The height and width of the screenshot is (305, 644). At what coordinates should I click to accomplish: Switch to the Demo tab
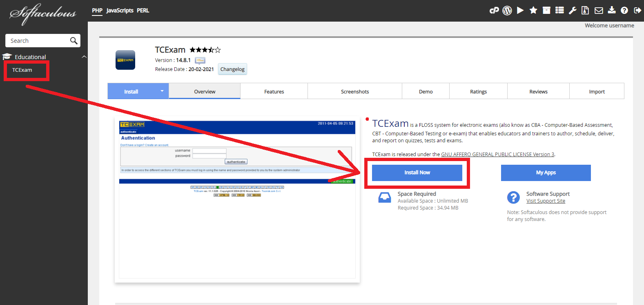pyautogui.click(x=426, y=91)
